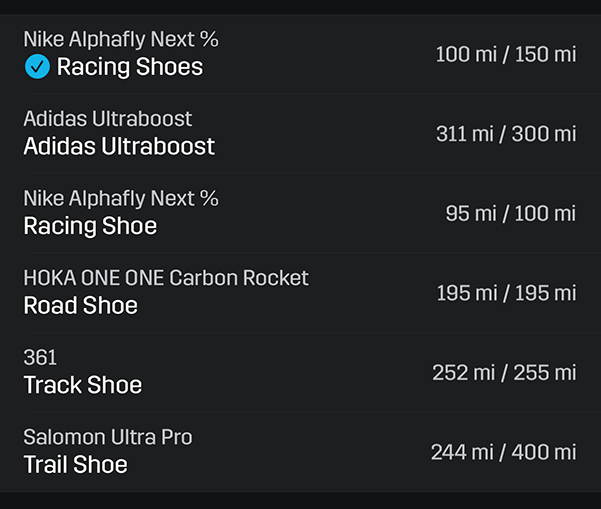Click the 100 mi / 150 mi mileage
601x509 pixels.
(x=506, y=54)
